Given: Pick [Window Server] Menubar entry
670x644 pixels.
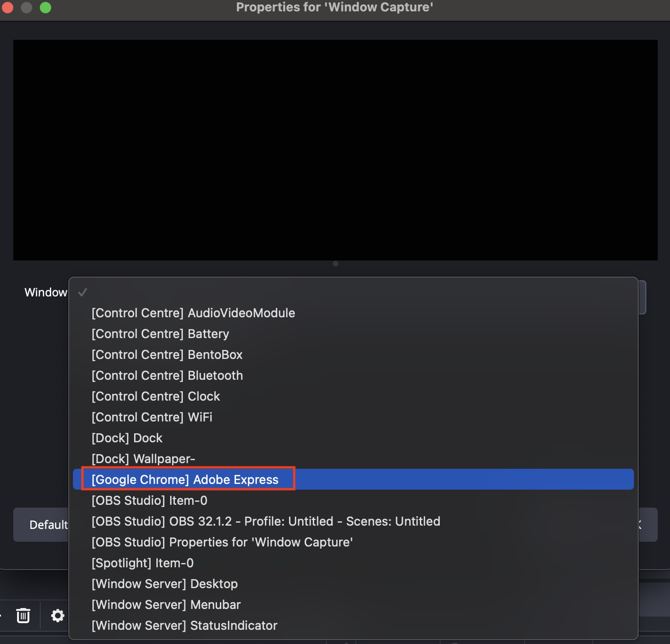Looking at the screenshot, I should pos(353,605).
